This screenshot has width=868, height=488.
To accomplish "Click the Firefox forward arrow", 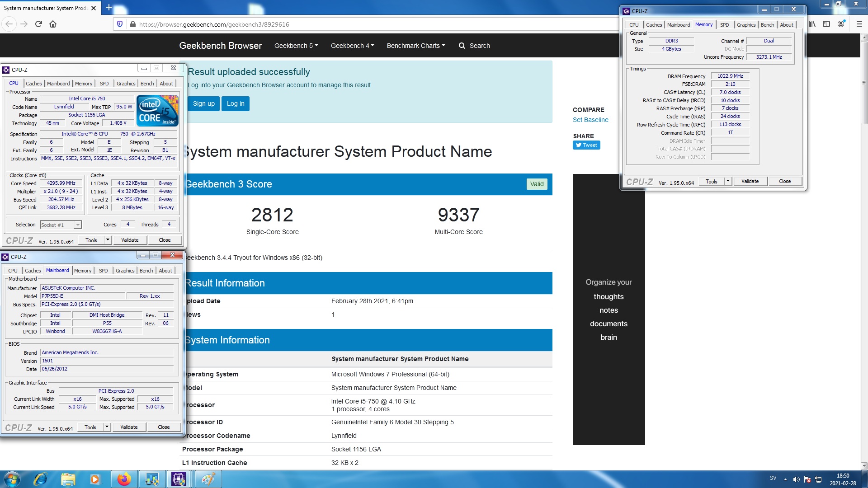I will (x=24, y=24).
